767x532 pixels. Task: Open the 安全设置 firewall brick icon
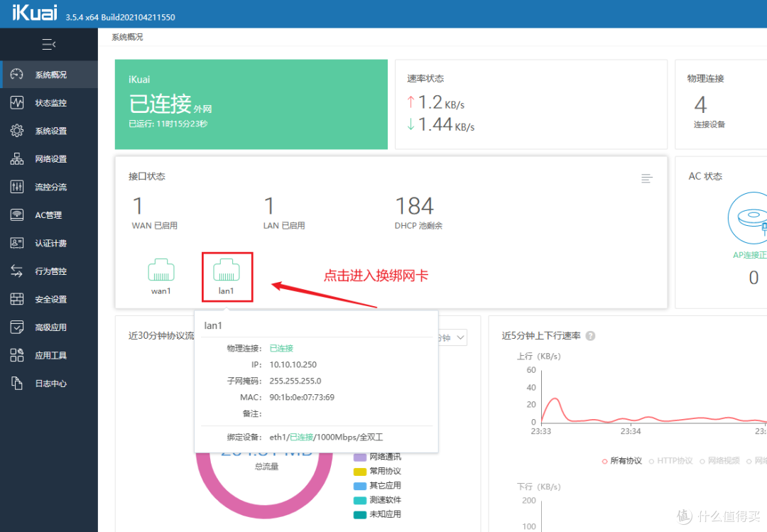click(17, 299)
